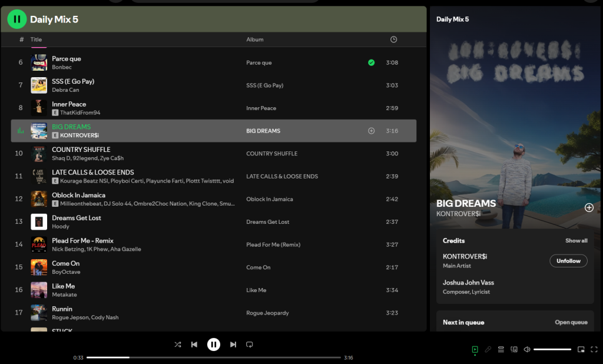Select the 3:34 duration of Like Me
Image resolution: width=603 pixels, height=364 pixels.
pyautogui.click(x=392, y=290)
